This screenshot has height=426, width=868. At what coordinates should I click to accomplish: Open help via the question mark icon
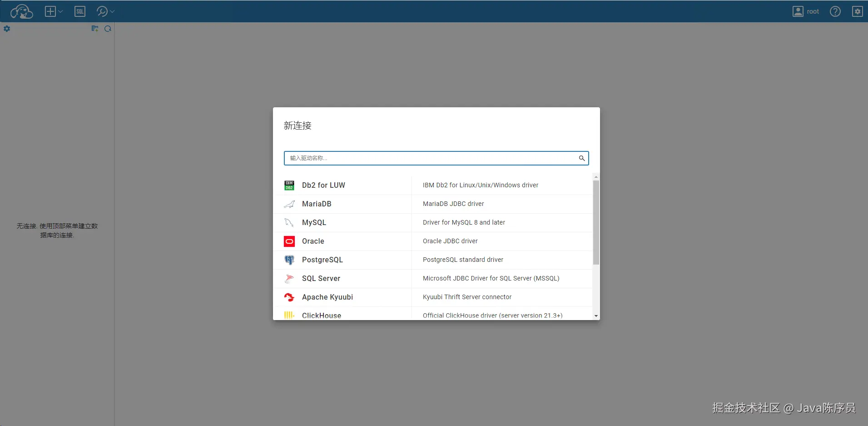pyautogui.click(x=835, y=11)
